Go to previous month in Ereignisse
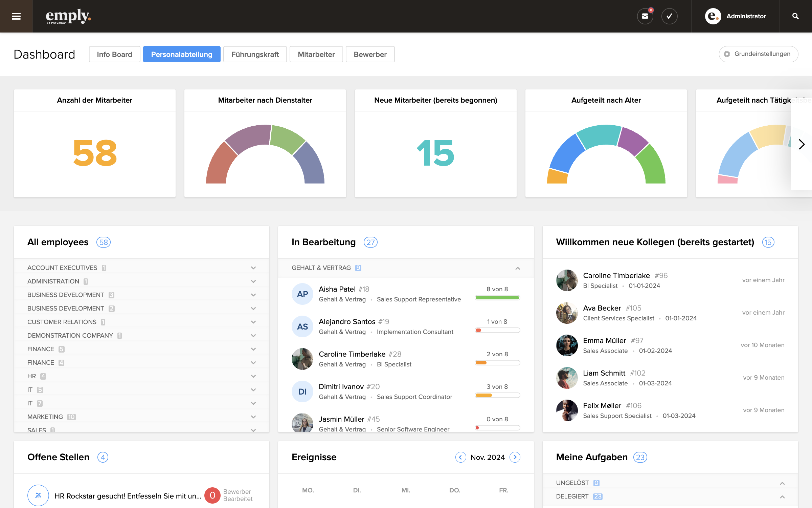Screen dimensions: 812x508 point(460,457)
